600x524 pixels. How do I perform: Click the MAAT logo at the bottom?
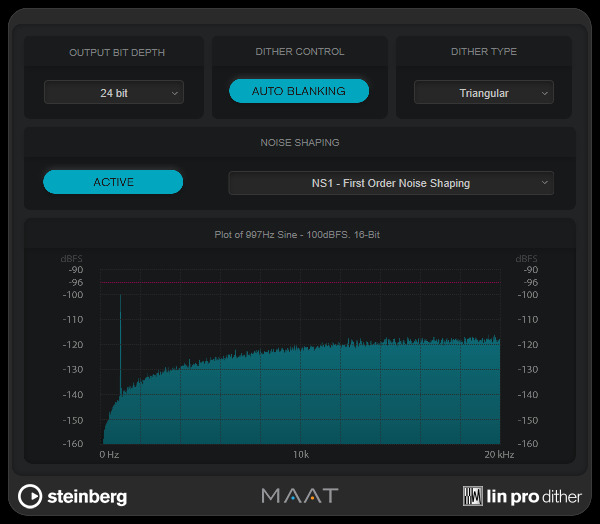(300, 495)
